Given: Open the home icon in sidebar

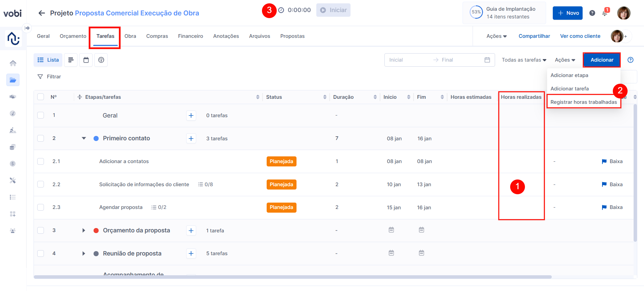Looking at the screenshot, I should click(x=13, y=63).
